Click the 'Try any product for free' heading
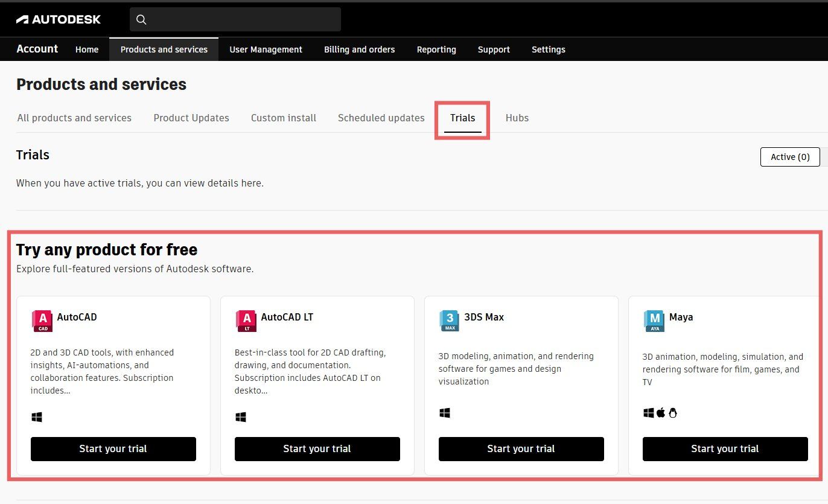The width and height of the screenshot is (828, 504). [107, 250]
